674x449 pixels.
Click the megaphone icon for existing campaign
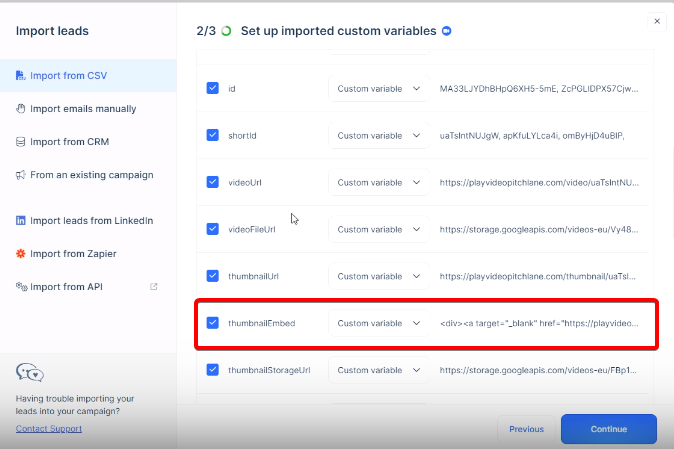[20, 175]
